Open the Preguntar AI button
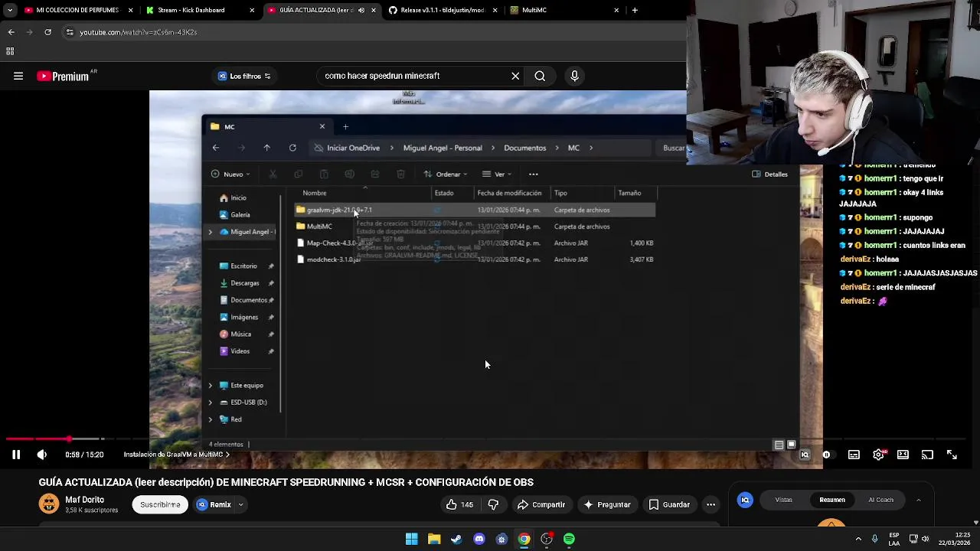 606,504
